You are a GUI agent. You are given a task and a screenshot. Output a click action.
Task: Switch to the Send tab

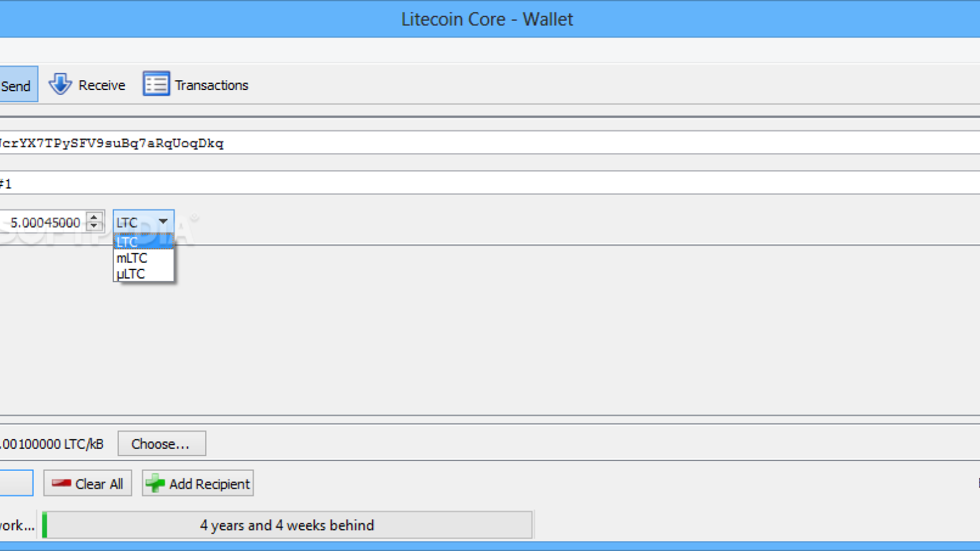coord(18,84)
